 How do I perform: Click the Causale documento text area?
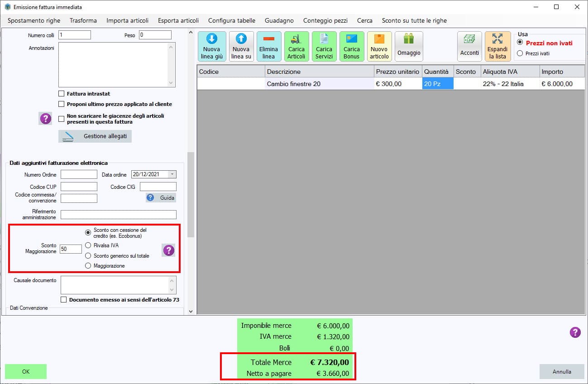[114, 285]
